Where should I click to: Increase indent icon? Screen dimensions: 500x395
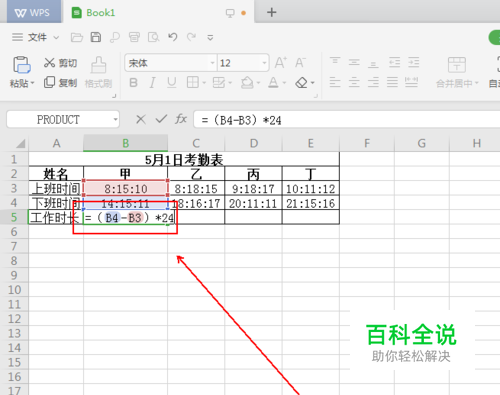pos(414,62)
